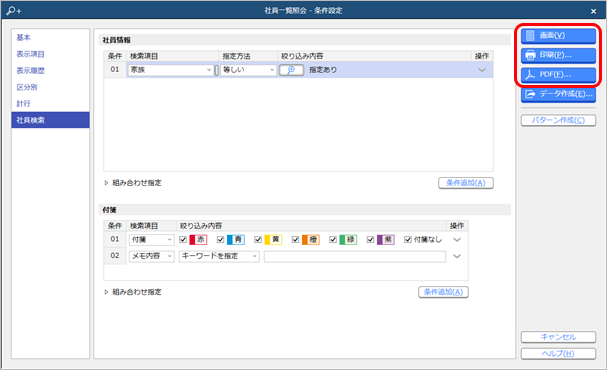This screenshot has width=607, height=370.
Task: Expand operation chevron for 付箋 row 01
Action: tap(457, 240)
